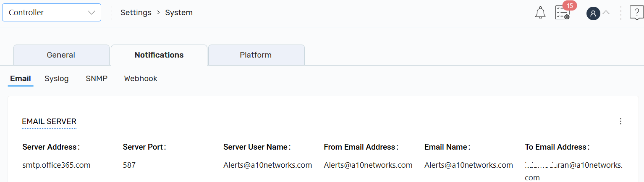Viewport: 644px width, 182px height.
Task: Click the red 15 notification badge
Action: (x=570, y=5)
